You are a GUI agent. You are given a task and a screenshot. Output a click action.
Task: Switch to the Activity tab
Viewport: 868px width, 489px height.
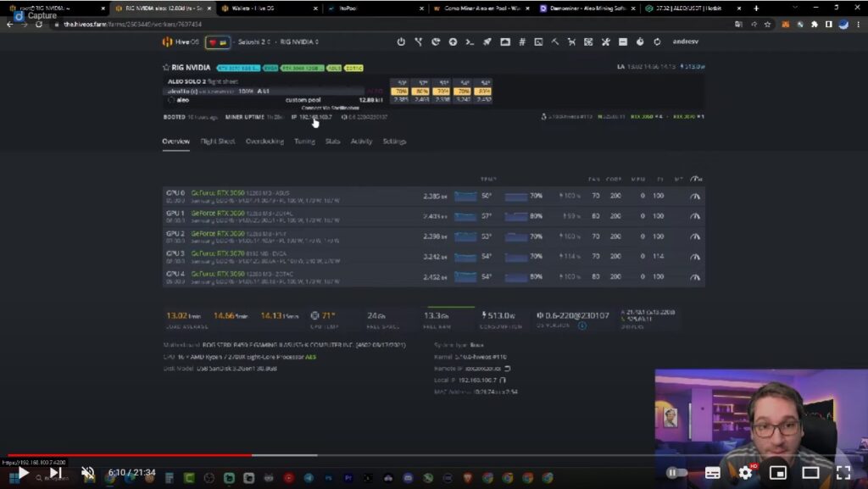click(x=361, y=142)
